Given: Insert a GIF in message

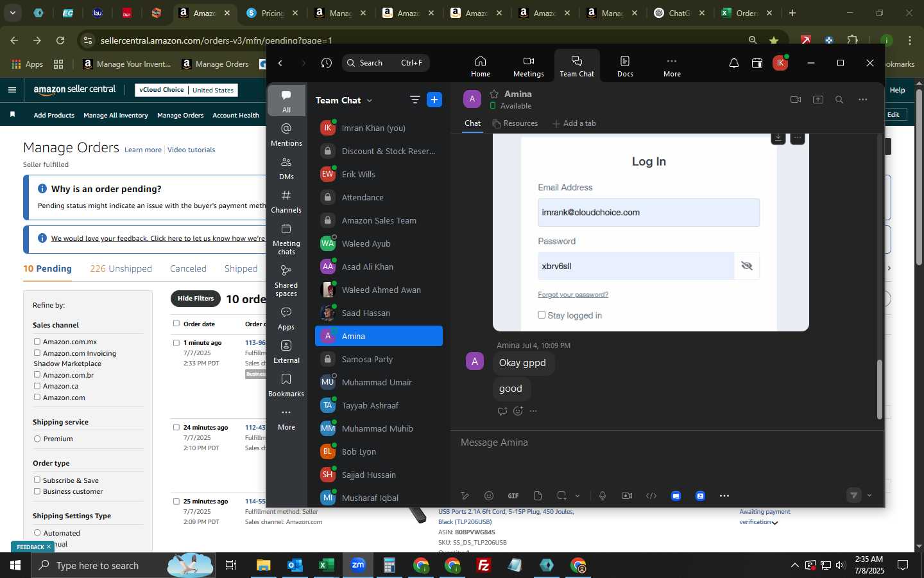Looking at the screenshot, I should tap(513, 496).
